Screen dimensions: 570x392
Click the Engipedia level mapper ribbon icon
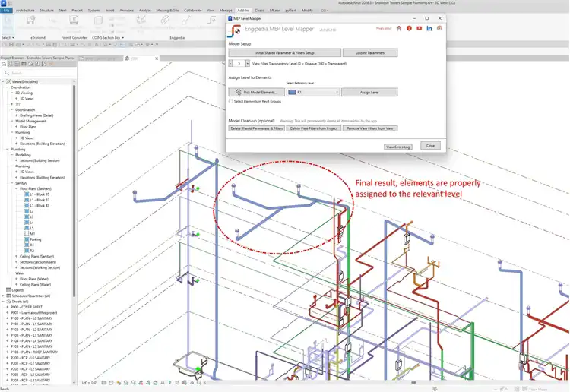[211, 21]
